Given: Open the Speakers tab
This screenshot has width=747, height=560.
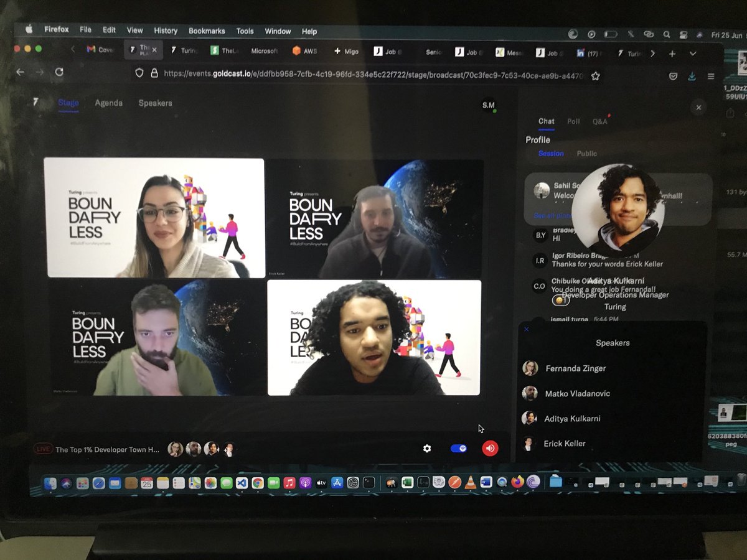Looking at the screenshot, I should click(x=155, y=103).
